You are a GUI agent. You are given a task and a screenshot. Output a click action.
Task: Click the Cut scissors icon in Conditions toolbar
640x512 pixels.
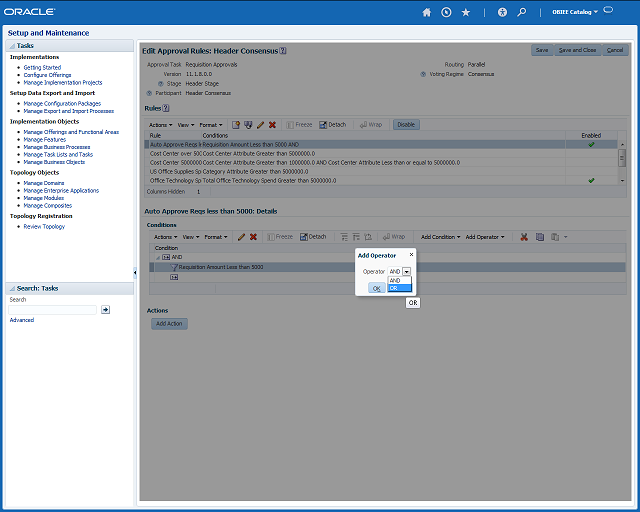click(x=524, y=237)
